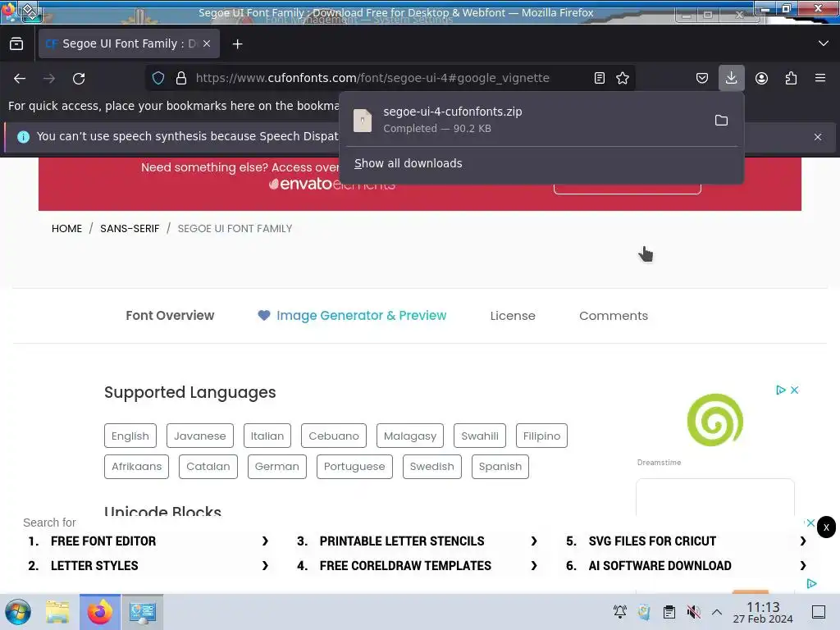Screen dimensions: 840x630
Task: Toggle reader view icon in address bar
Action: [x=600, y=78]
